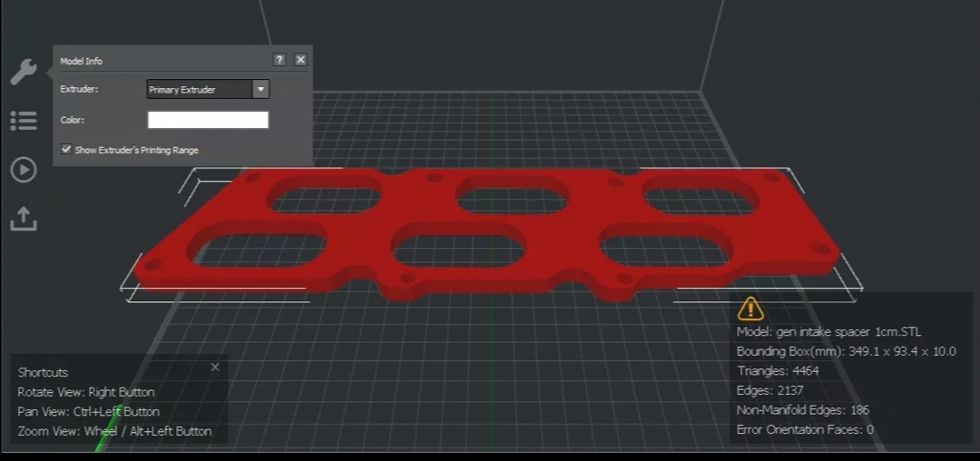Click the Extruder: label
This screenshot has width=980, height=461.
[x=79, y=89]
